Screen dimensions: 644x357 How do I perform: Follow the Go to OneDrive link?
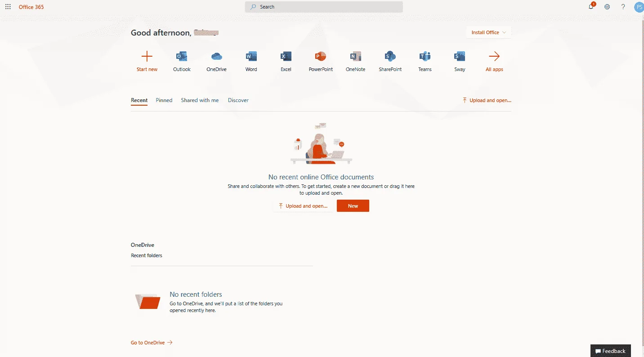click(152, 343)
